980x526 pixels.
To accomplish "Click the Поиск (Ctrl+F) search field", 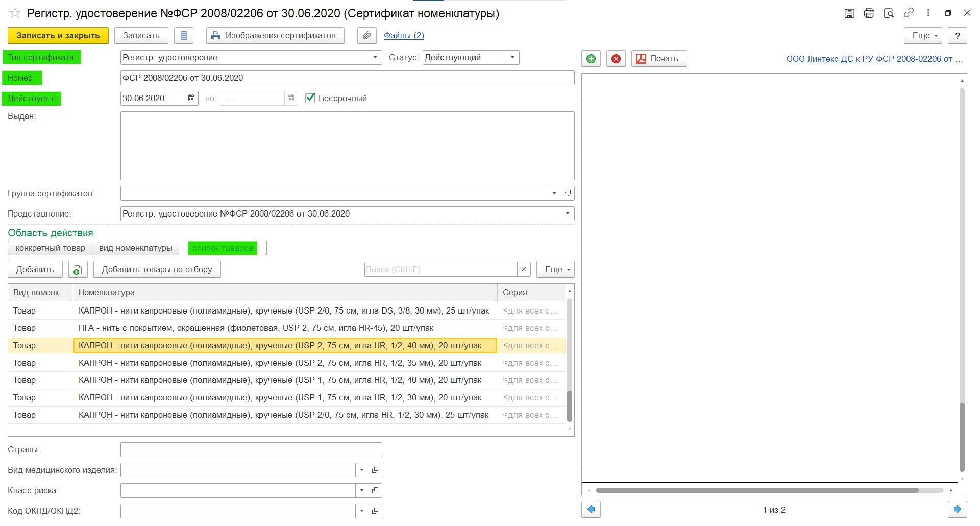I will click(x=440, y=270).
